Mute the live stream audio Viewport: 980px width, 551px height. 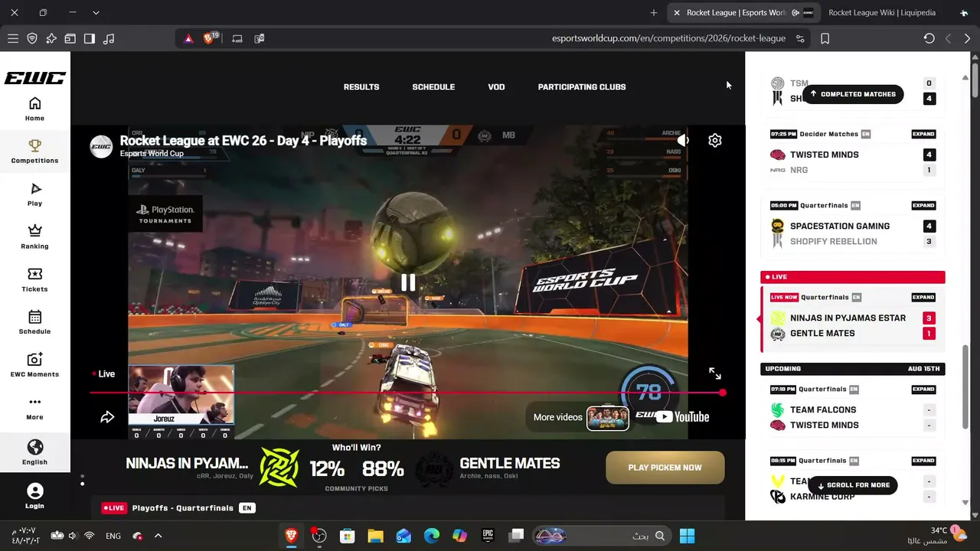point(683,141)
